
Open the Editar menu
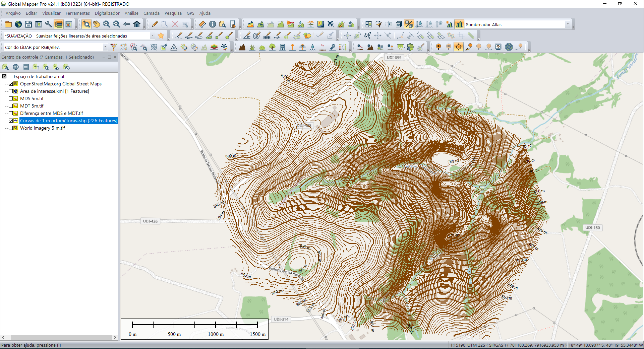32,13
